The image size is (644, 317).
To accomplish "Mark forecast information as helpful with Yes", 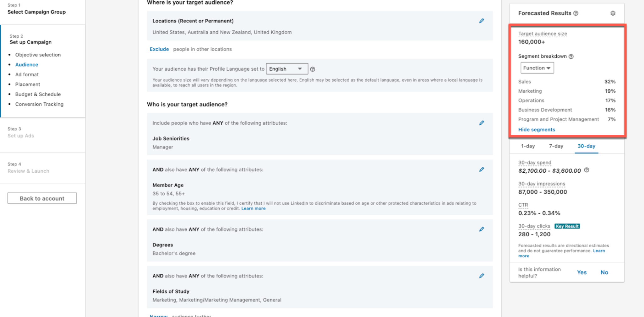I will 582,272.
